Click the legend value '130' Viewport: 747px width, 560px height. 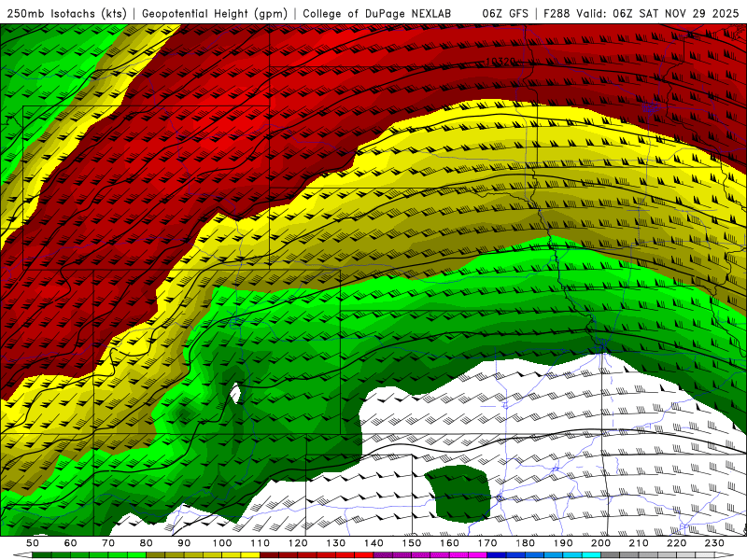(x=336, y=543)
